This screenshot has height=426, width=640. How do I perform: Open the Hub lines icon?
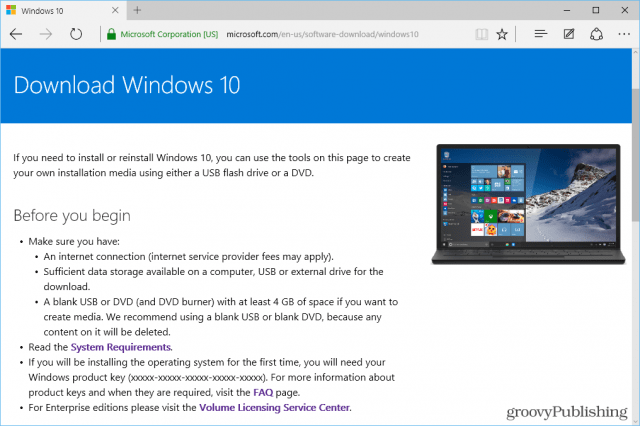pos(541,34)
